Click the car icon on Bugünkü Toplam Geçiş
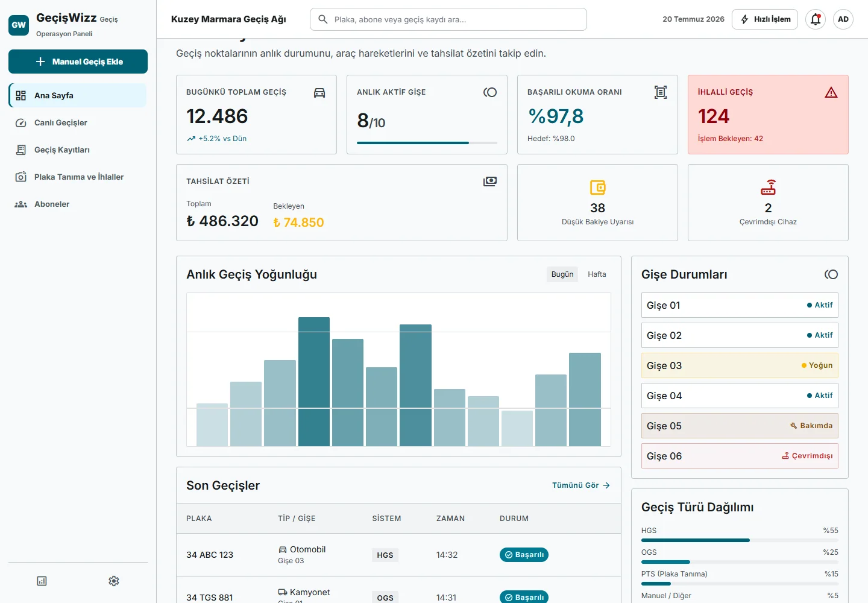 click(319, 92)
